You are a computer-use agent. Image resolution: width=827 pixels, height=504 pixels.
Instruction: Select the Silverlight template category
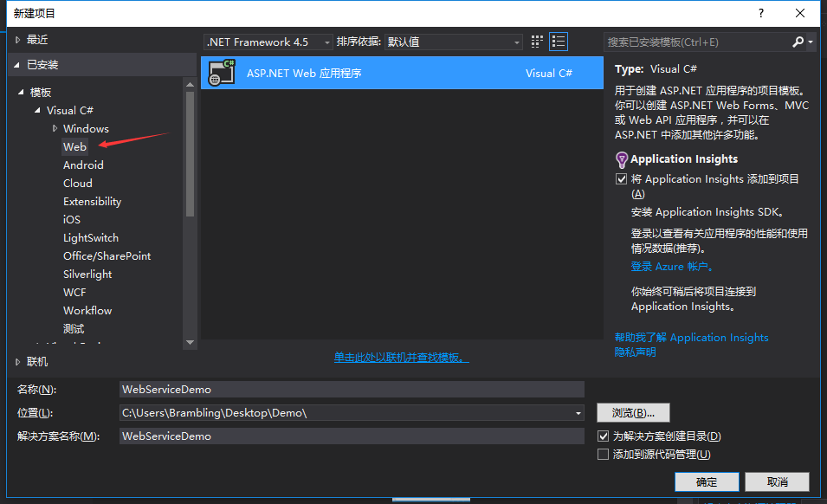coord(87,275)
